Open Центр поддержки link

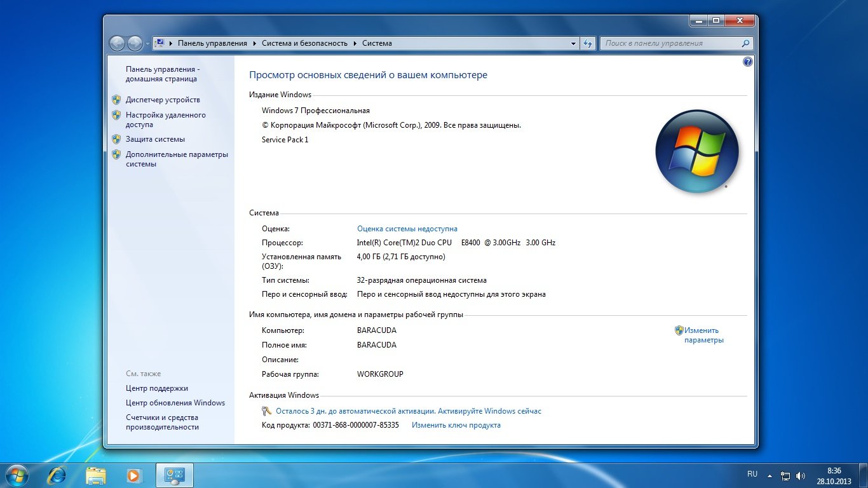(x=157, y=388)
